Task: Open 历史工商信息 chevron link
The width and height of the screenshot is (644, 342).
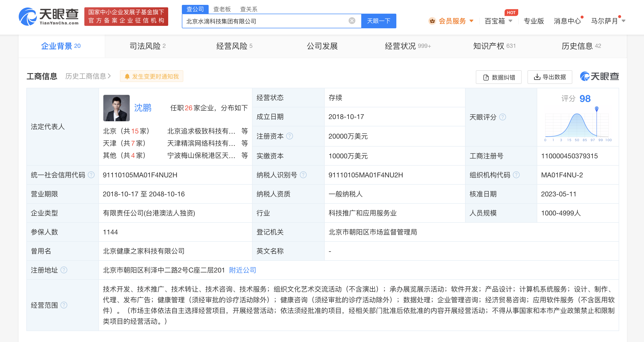Action: pos(88,76)
